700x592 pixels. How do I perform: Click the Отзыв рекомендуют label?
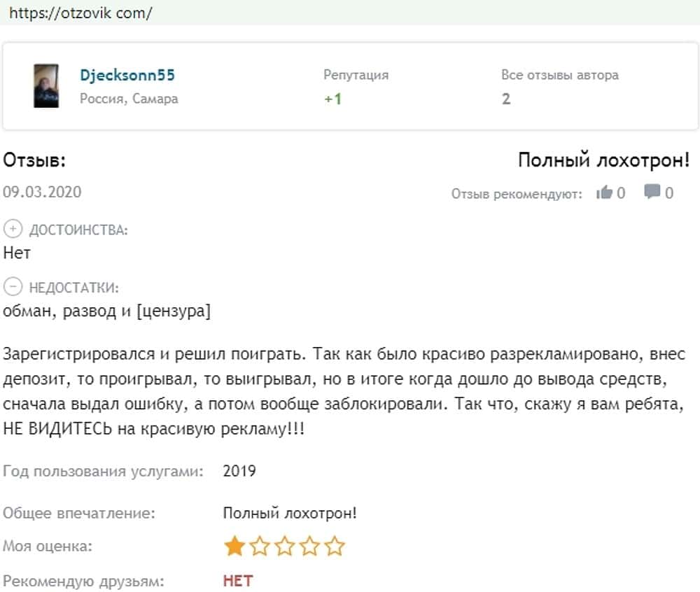[x=517, y=194]
